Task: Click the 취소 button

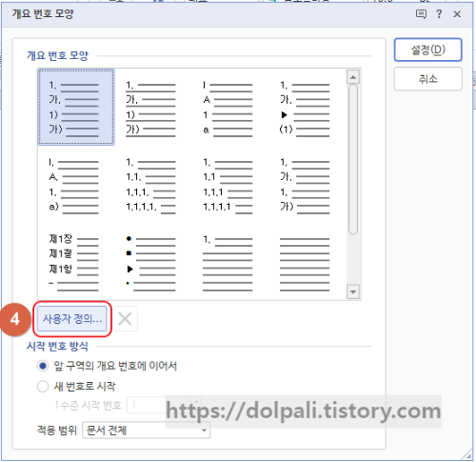Action: pos(427,79)
